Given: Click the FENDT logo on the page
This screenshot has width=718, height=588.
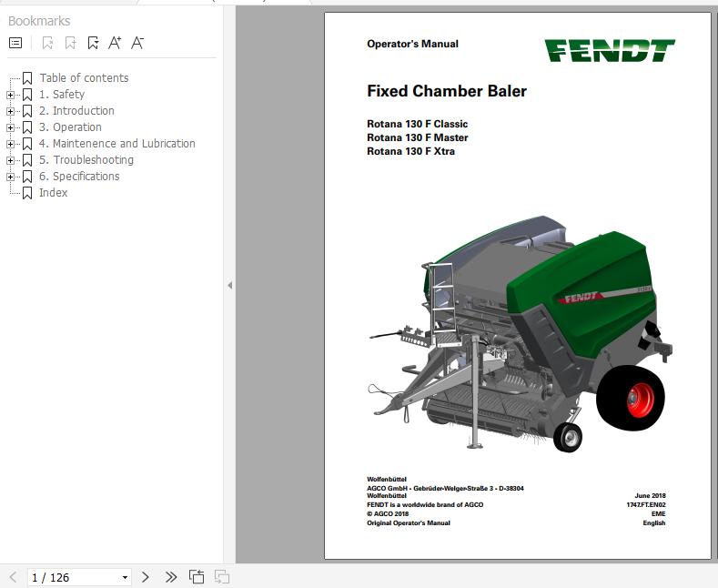Looking at the screenshot, I should pyautogui.click(x=610, y=50).
